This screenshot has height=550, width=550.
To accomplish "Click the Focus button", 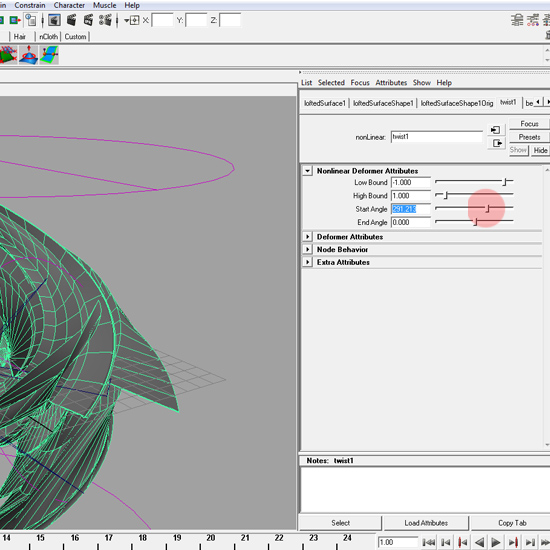I will [x=529, y=124].
